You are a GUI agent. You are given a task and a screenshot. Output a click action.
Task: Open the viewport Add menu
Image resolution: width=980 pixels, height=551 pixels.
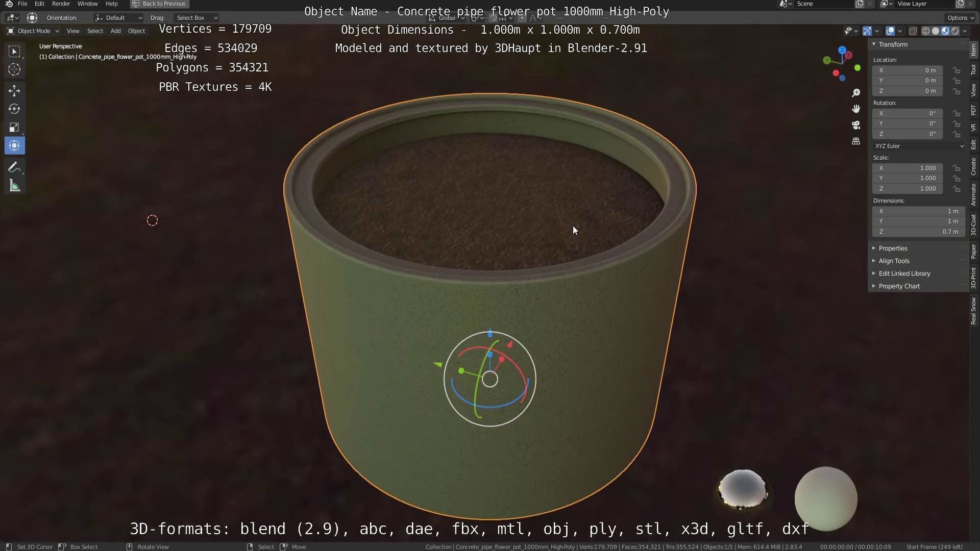[x=116, y=31]
